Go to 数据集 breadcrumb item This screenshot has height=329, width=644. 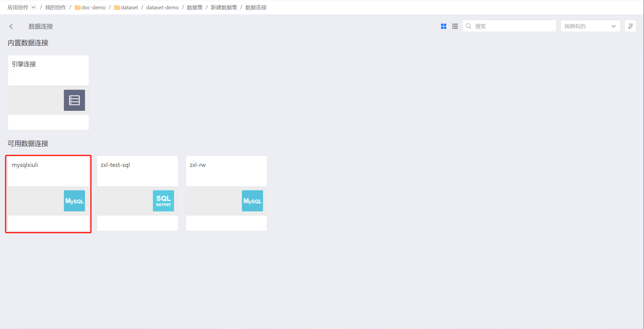point(195,8)
